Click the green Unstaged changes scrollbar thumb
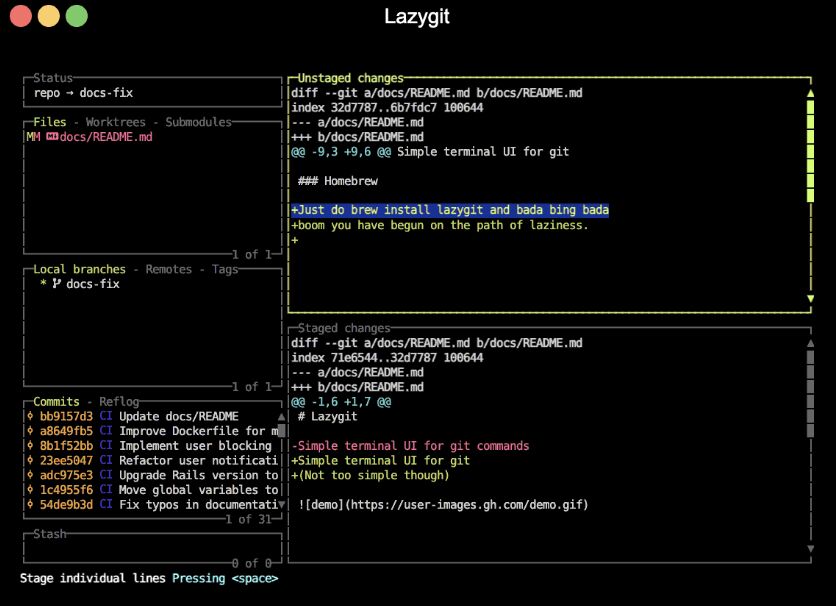This screenshot has height=606, width=836. [810, 151]
